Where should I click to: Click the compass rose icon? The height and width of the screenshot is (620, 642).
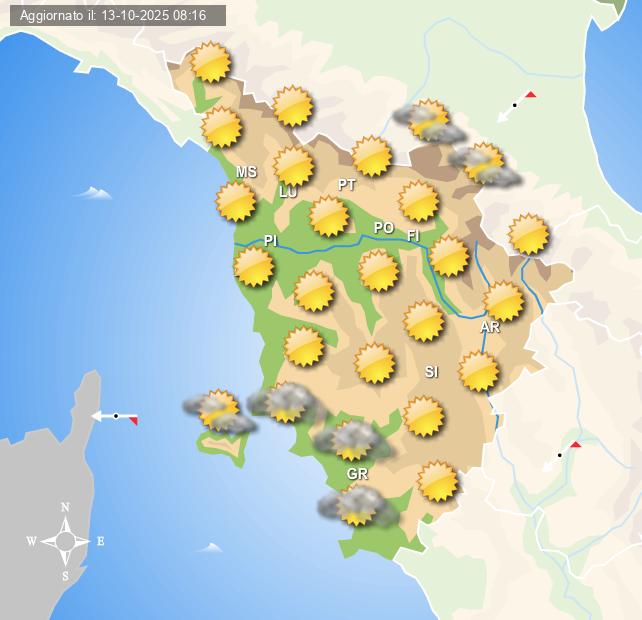click(66, 541)
